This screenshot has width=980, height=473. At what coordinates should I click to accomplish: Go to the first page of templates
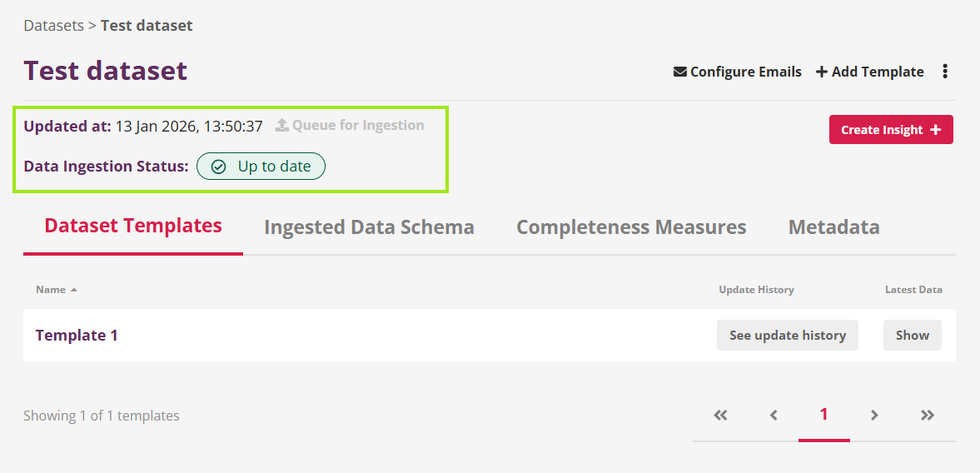pyautogui.click(x=721, y=415)
